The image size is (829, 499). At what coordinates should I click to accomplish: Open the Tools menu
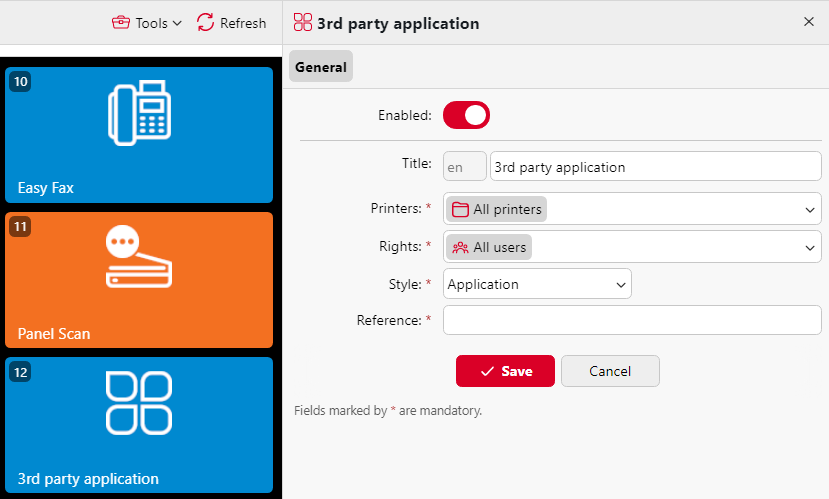tap(147, 22)
